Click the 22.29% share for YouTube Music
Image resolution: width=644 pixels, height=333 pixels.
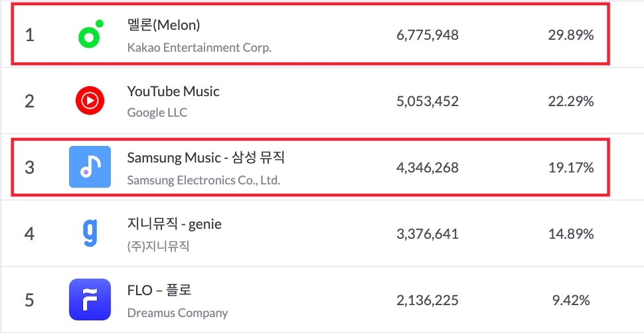[x=570, y=101]
